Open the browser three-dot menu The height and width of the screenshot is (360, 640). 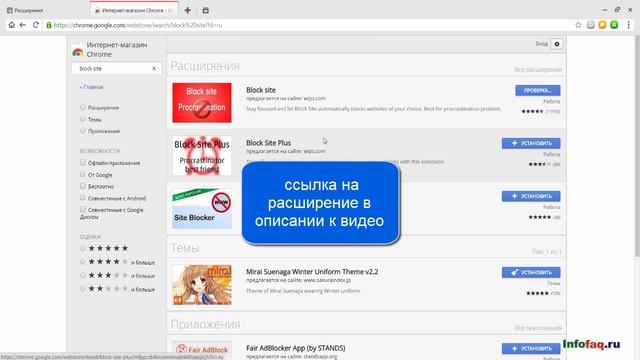click(x=629, y=25)
